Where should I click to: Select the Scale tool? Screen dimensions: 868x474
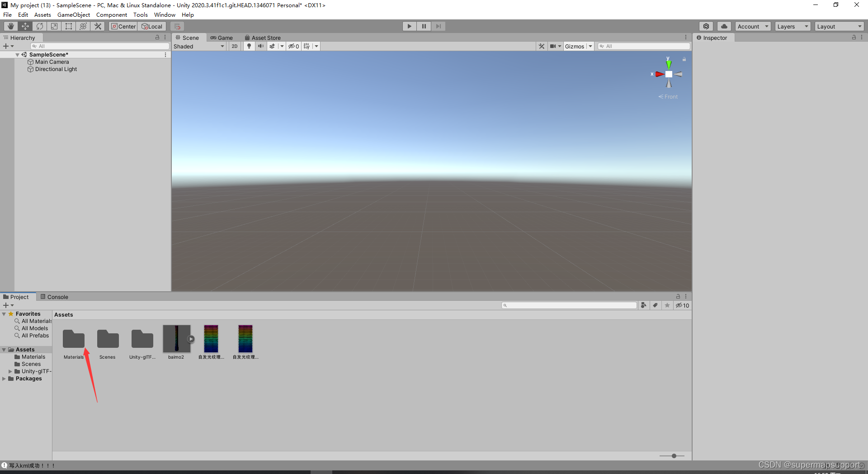[x=54, y=26]
